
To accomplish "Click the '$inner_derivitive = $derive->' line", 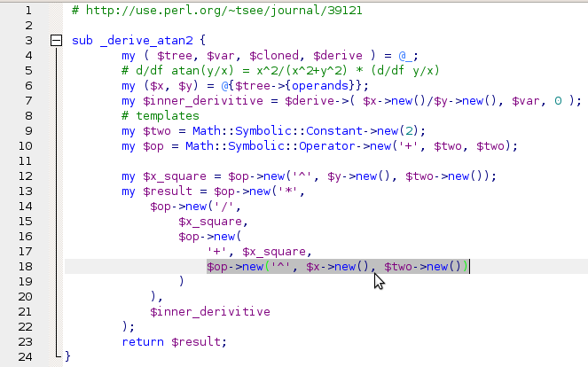I will tap(351, 101).
